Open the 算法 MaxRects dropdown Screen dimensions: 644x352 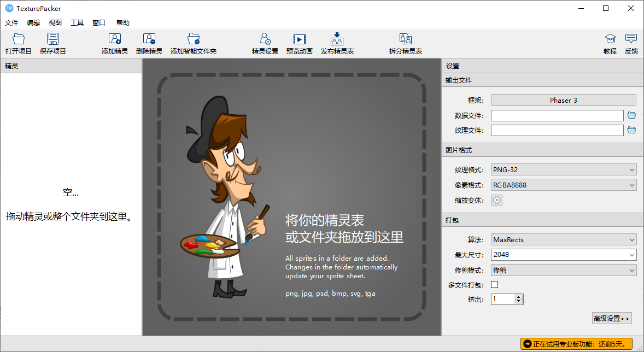coord(564,239)
